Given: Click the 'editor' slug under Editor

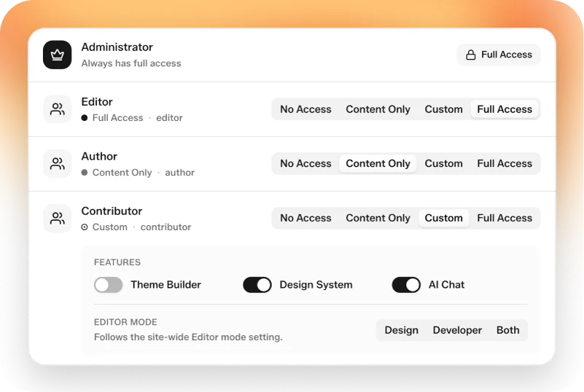Looking at the screenshot, I should pyautogui.click(x=169, y=117).
